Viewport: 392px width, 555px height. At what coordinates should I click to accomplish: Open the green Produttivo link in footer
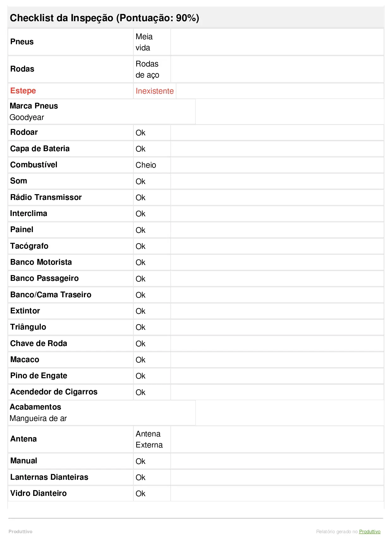point(370,532)
